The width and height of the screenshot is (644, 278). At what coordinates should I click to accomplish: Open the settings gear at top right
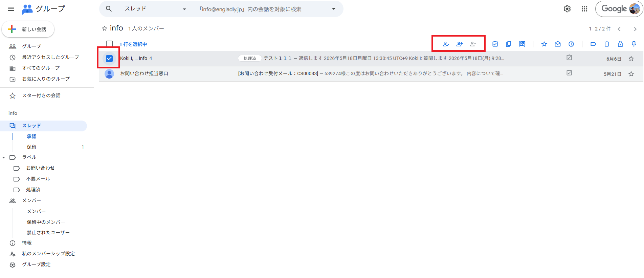tap(567, 9)
